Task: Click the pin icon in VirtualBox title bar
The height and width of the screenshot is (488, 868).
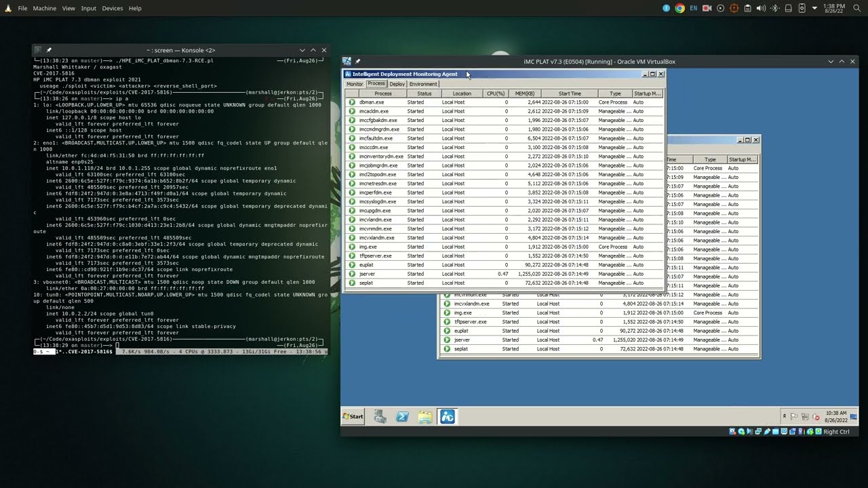Action: click(357, 61)
